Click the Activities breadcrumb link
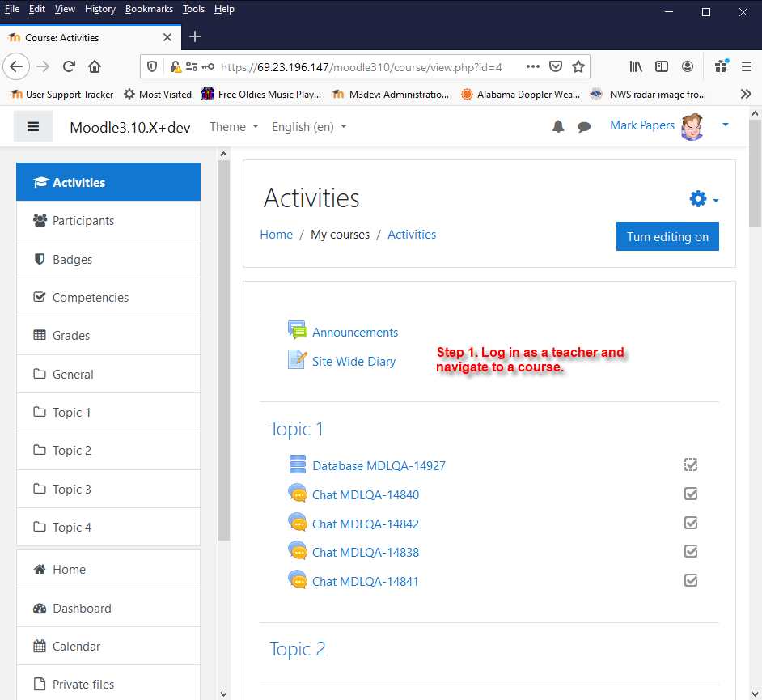This screenshot has height=700, width=762. click(x=412, y=235)
